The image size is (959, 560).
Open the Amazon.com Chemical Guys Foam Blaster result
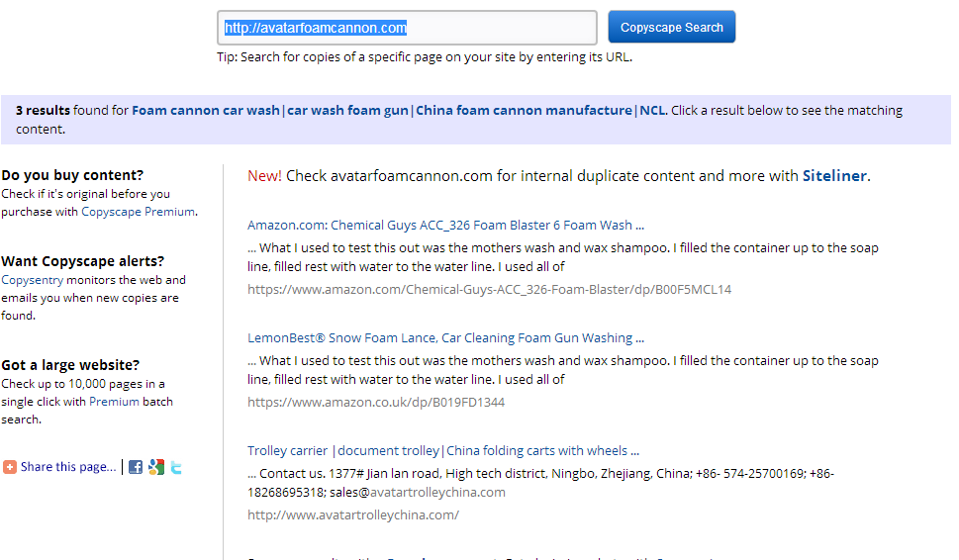pos(445,225)
